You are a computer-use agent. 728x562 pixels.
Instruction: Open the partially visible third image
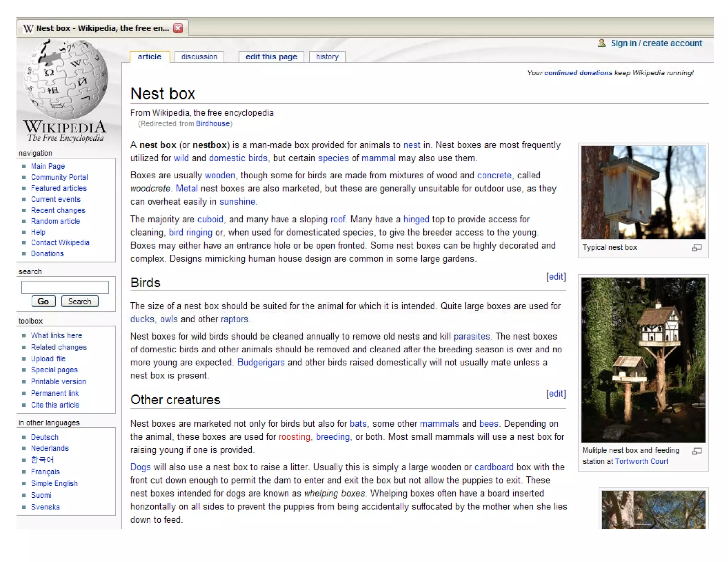(653, 509)
